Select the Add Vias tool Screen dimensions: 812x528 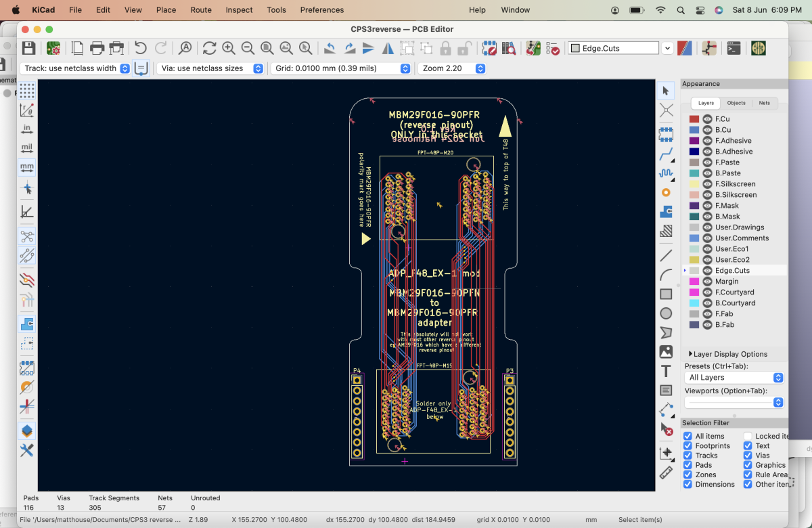[666, 192]
